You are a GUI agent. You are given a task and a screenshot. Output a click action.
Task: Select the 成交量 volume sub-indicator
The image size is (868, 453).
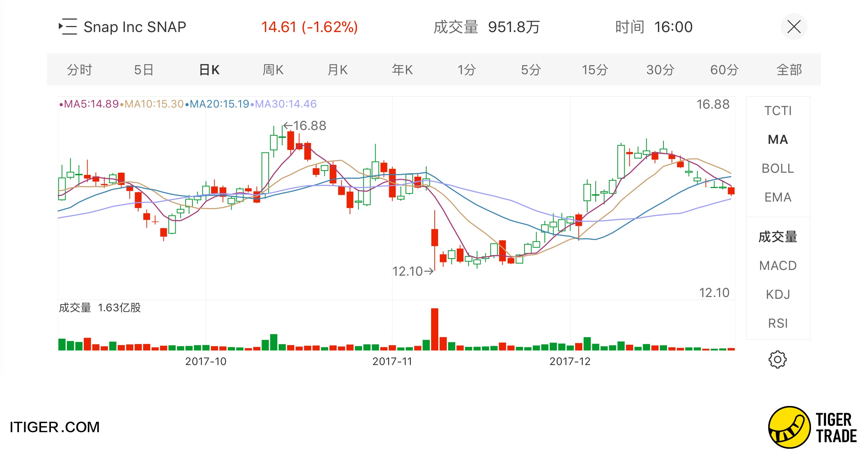click(778, 237)
